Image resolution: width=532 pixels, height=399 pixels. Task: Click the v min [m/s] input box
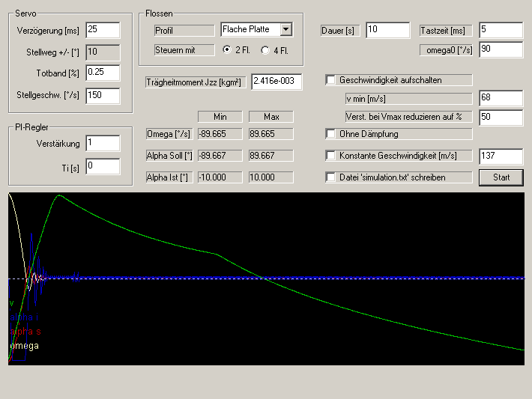coord(501,98)
